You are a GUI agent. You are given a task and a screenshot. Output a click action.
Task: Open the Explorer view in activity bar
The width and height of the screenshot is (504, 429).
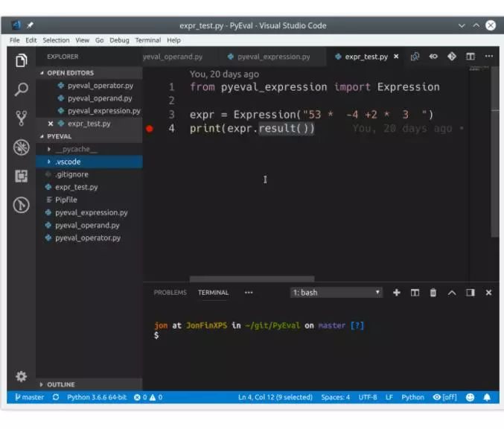point(21,60)
